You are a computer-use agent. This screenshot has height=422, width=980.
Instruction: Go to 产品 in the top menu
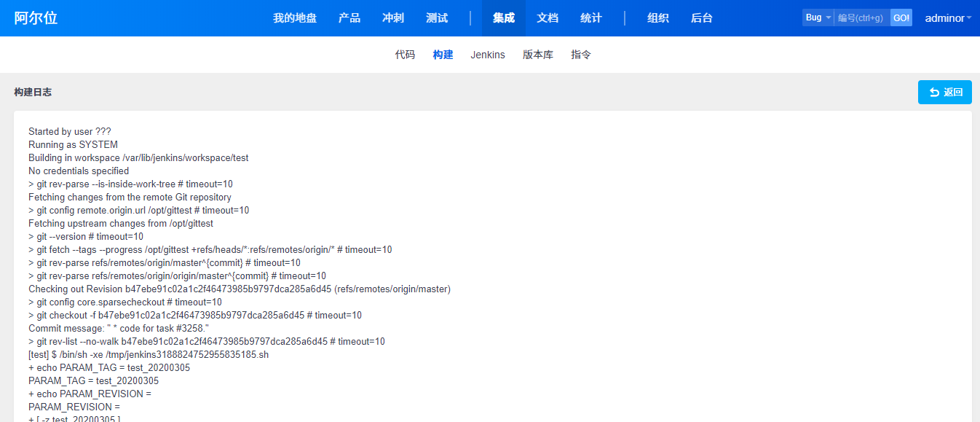[x=349, y=18]
